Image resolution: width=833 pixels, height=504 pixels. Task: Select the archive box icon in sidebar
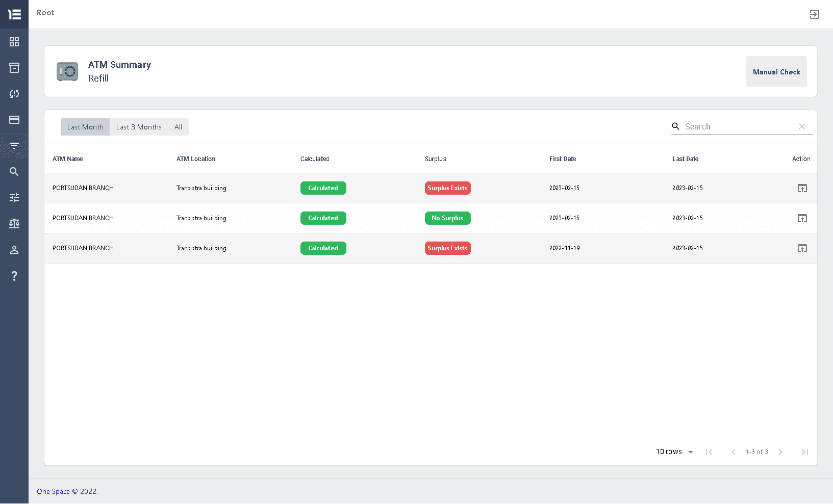click(14, 68)
